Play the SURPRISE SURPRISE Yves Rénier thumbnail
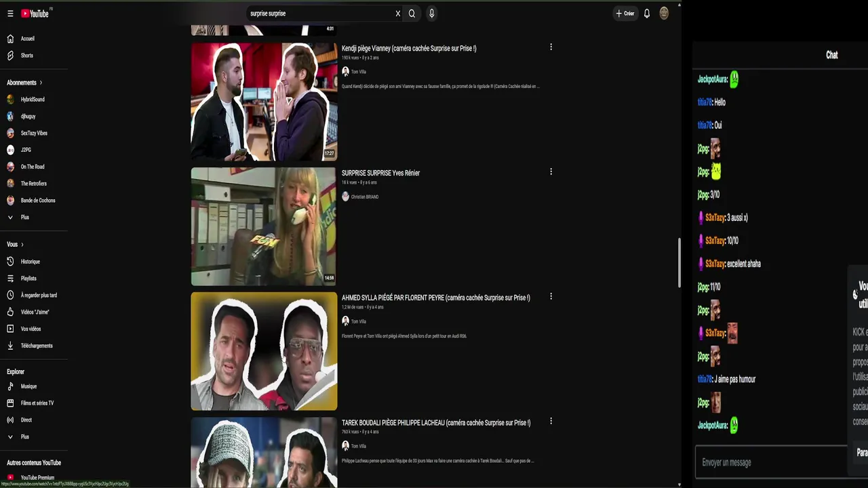The width and height of the screenshot is (868, 488). click(264, 227)
